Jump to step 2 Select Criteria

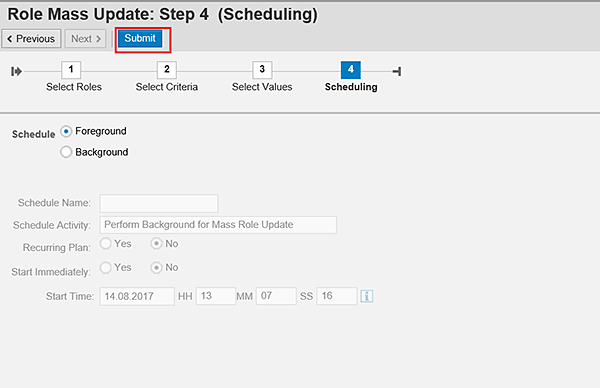(167, 70)
